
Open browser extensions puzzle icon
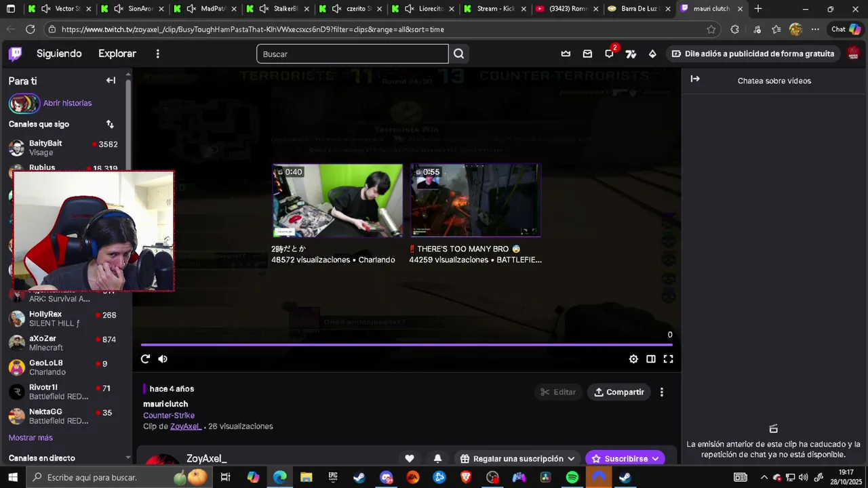coord(734,29)
